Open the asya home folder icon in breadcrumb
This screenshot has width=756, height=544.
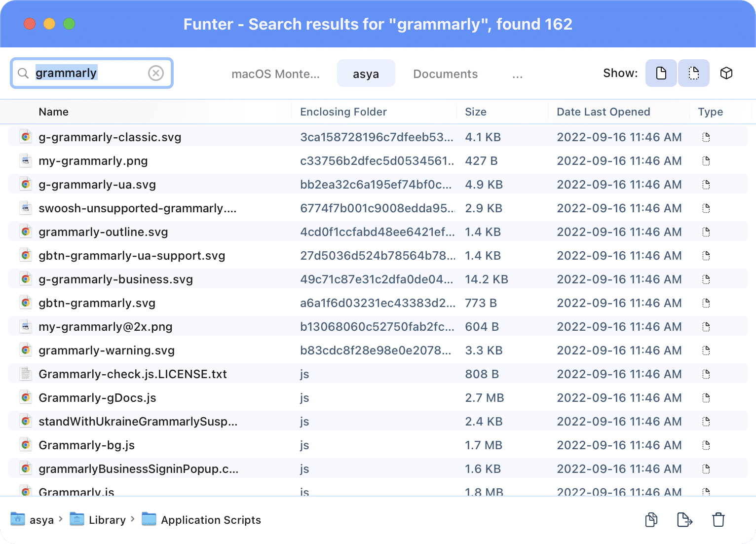[17, 519]
